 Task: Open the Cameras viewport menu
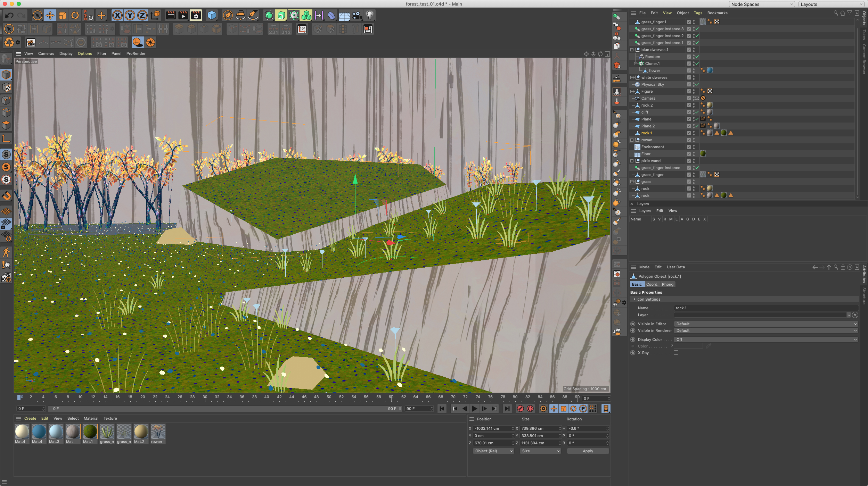point(46,53)
